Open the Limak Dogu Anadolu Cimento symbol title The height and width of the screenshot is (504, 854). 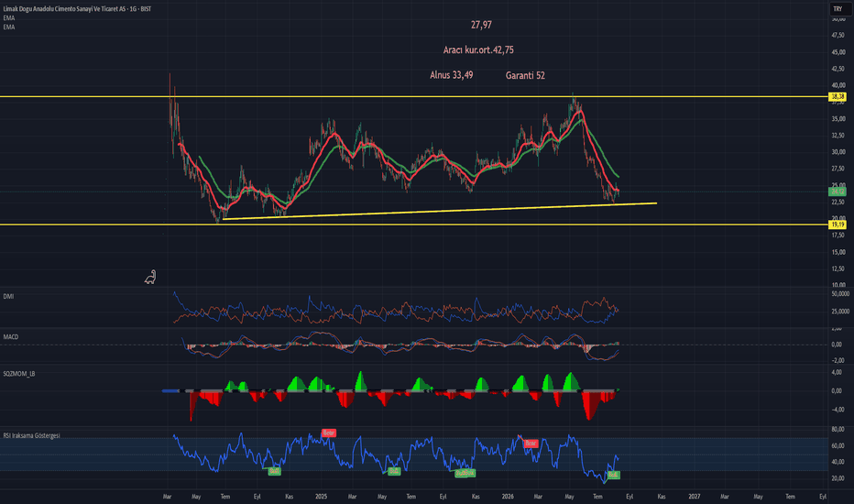coord(77,9)
